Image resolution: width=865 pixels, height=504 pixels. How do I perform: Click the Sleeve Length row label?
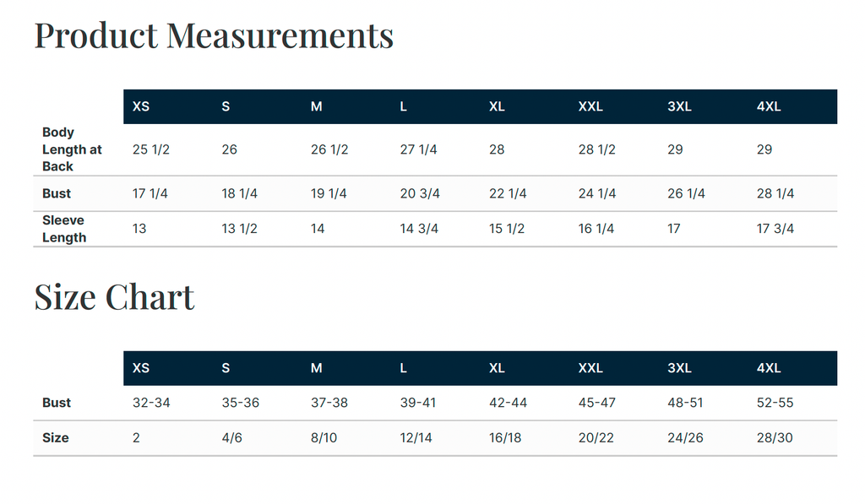(64, 229)
